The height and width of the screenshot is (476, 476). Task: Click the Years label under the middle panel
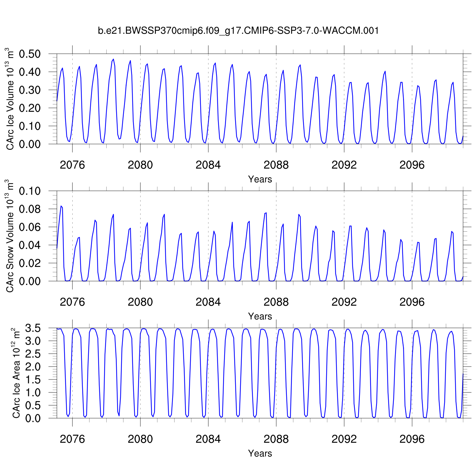(260, 316)
